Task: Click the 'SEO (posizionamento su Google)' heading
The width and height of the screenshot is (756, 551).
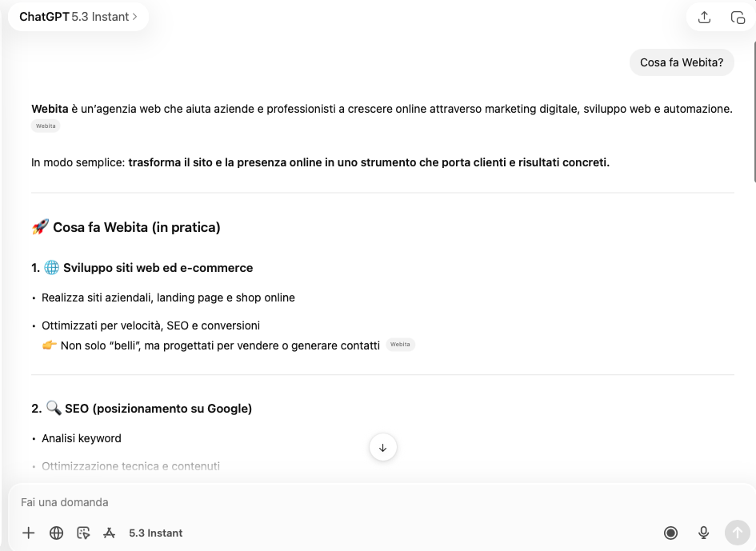Action: 158,409
